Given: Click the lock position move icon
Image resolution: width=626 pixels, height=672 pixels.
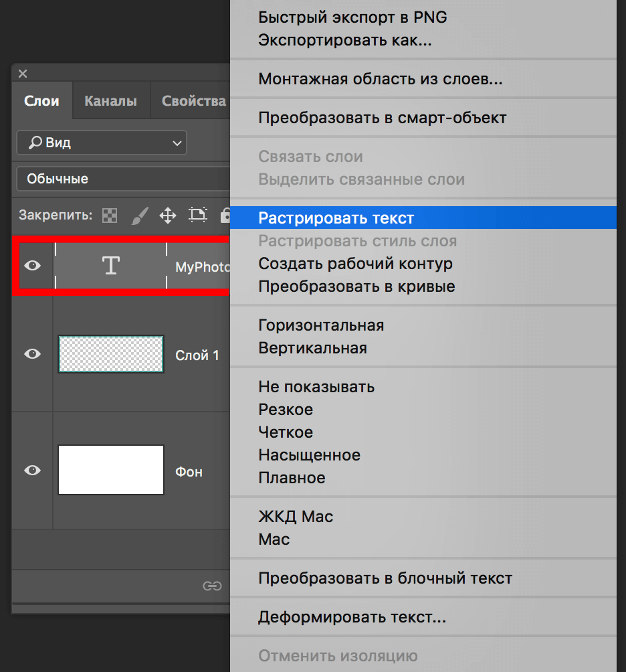Looking at the screenshot, I should pyautogui.click(x=167, y=216).
